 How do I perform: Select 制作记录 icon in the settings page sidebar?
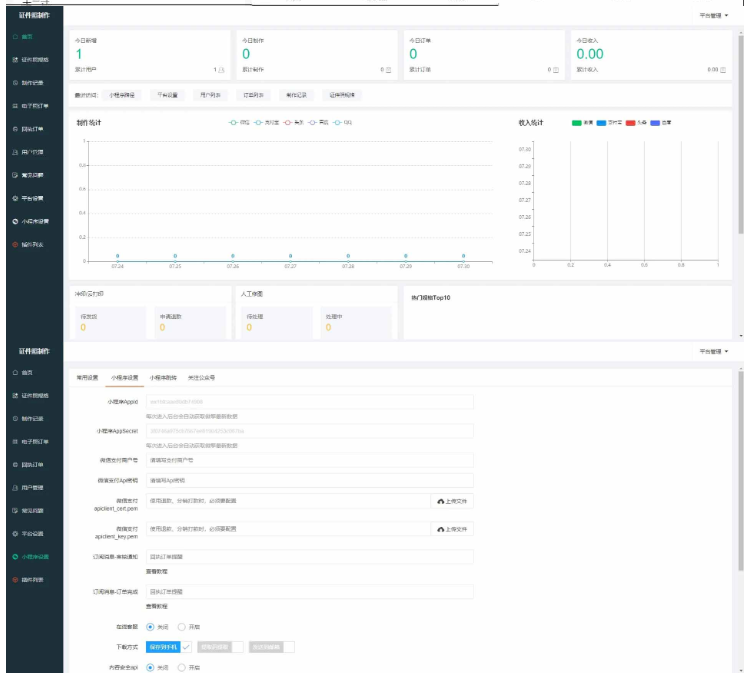click(x=15, y=419)
